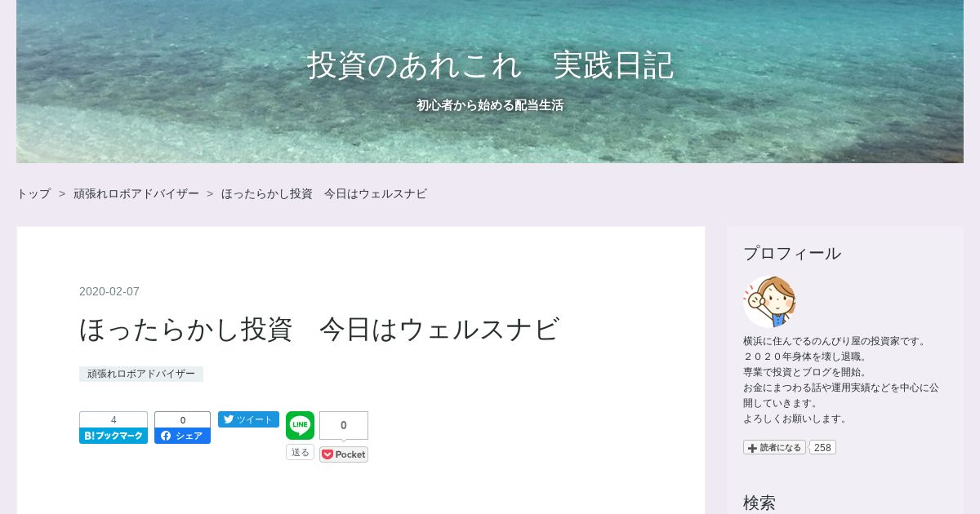This screenshot has width=980, height=514.
Task: Click the profile avatar image
Action: (x=769, y=302)
